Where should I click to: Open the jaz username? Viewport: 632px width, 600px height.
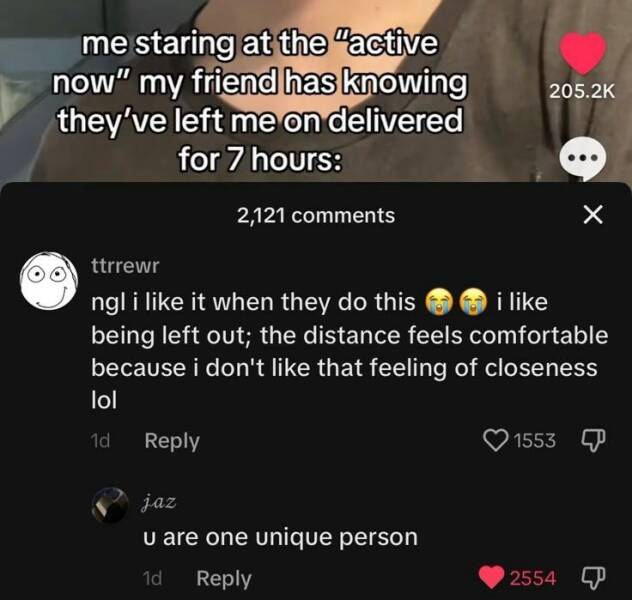pyautogui.click(x=159, y=502)
